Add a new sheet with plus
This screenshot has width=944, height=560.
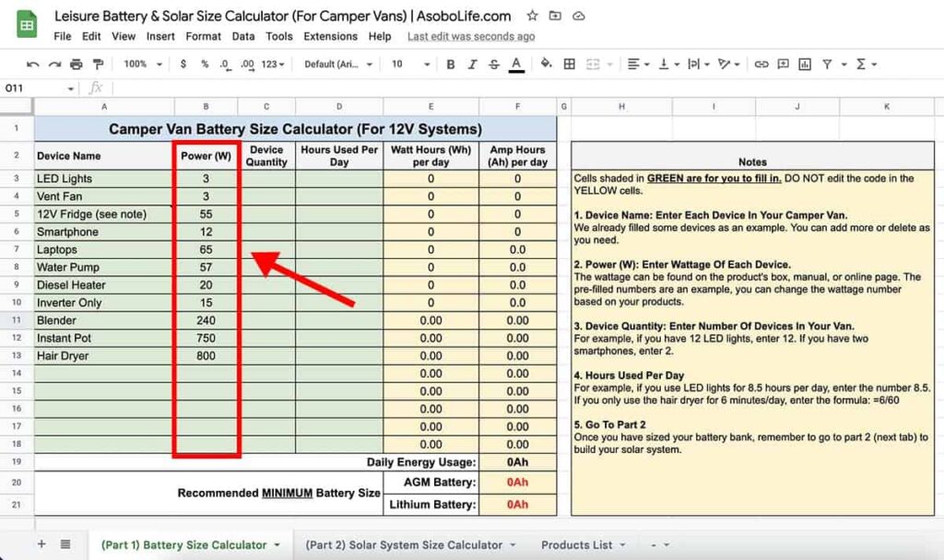pyautogui.click(x=41, y=543)
